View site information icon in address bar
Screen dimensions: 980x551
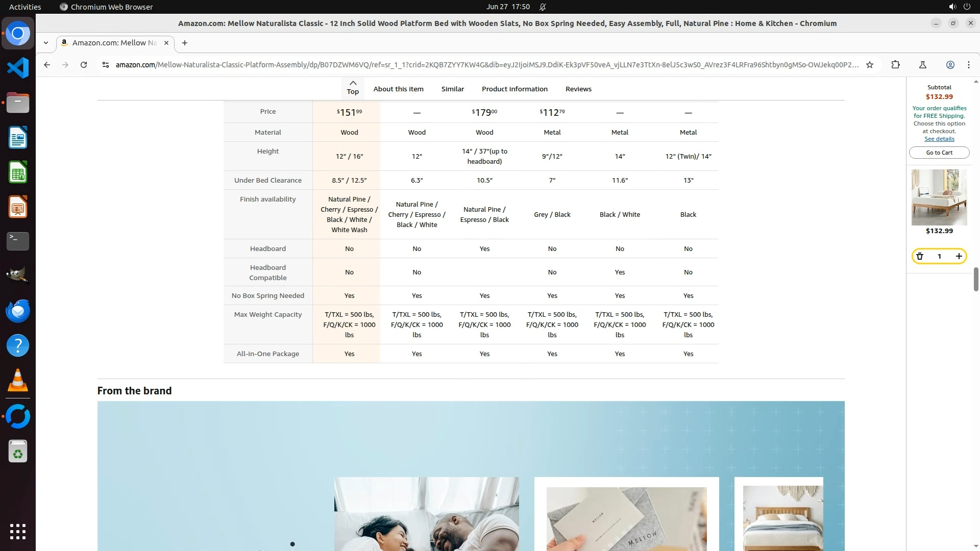tap(105, 65)
